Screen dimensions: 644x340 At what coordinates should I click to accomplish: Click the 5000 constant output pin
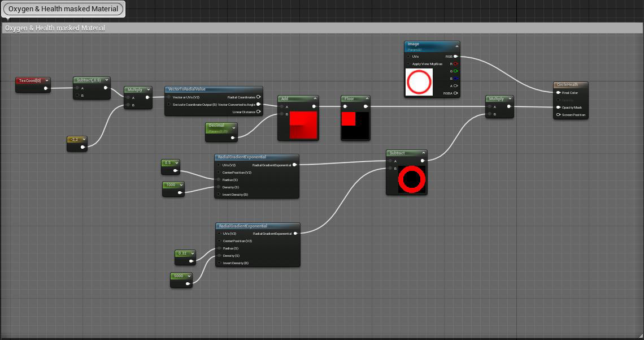188,283
